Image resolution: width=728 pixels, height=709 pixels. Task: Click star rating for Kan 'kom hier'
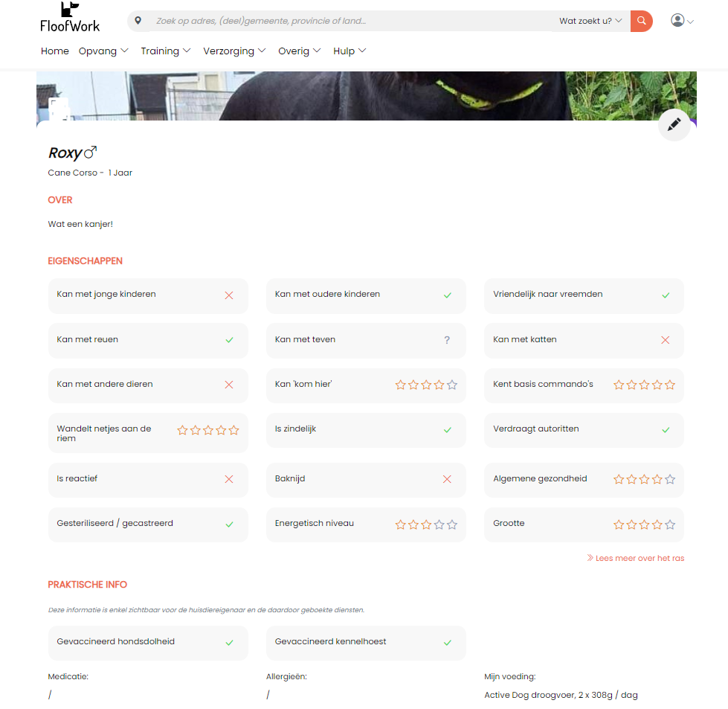coord(426,385)
